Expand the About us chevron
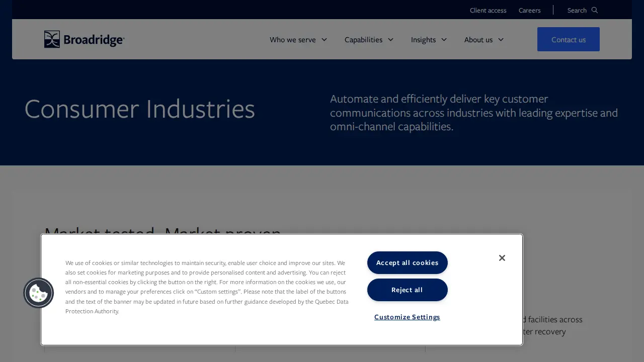Viewport: 644px width, 362px height. (x=501, y=40)
